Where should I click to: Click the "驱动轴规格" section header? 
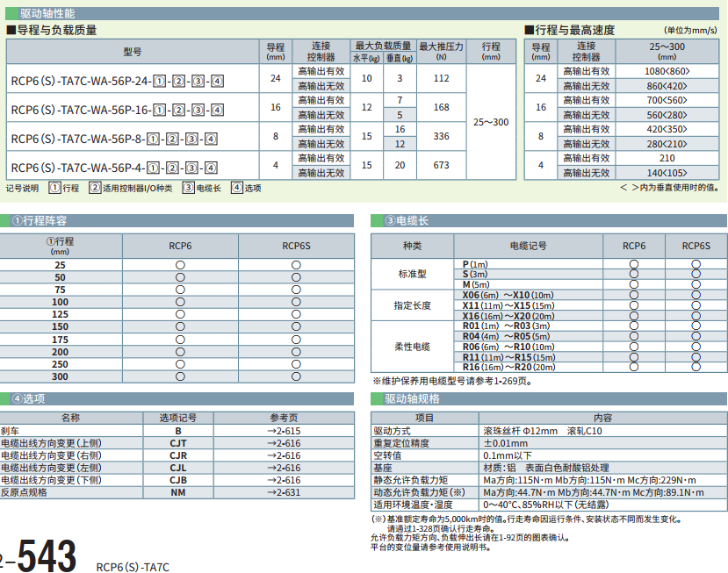[x=412, y=398]
